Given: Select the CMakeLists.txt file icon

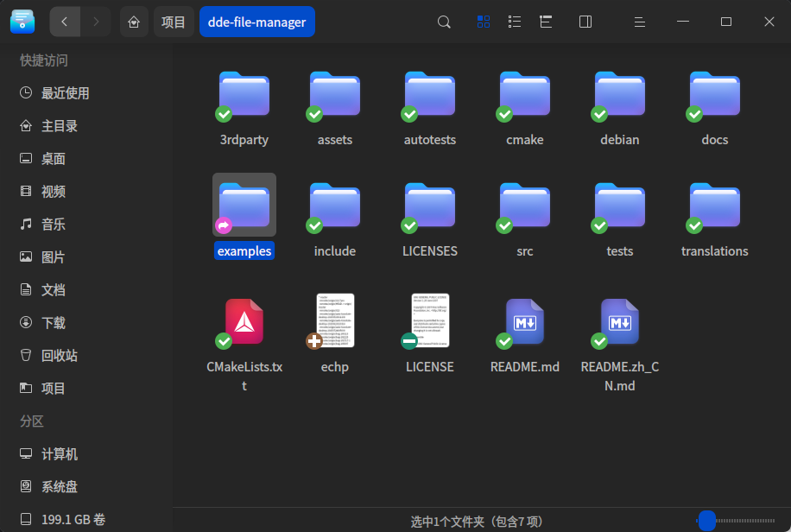Looking at the screenshot, I should [x=244, y=321].
